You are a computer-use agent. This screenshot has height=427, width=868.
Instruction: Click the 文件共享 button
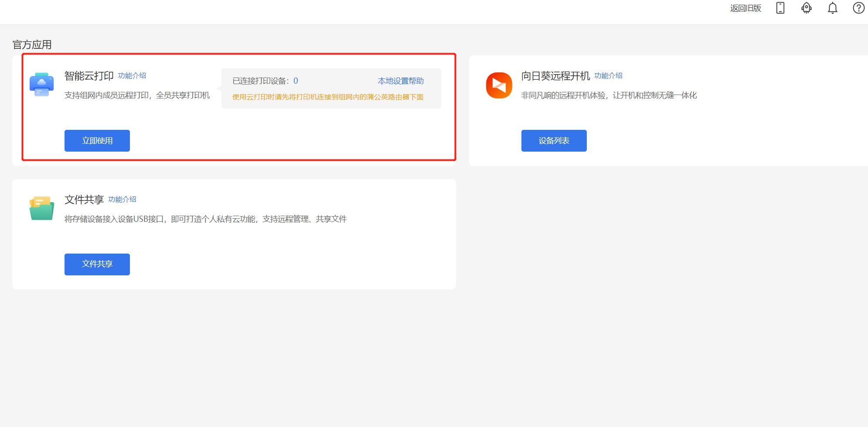pyautogui.click(x=97, y=264)
